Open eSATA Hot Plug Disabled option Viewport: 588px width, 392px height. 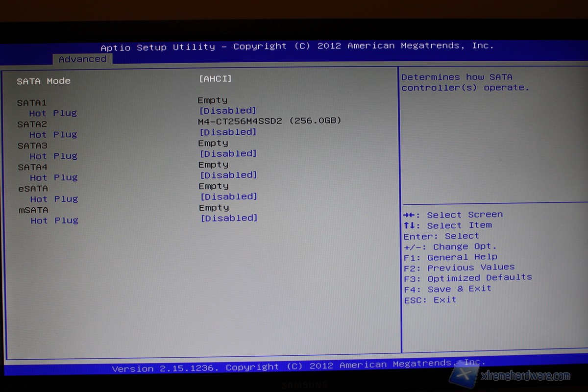click(x=229, y=196)
